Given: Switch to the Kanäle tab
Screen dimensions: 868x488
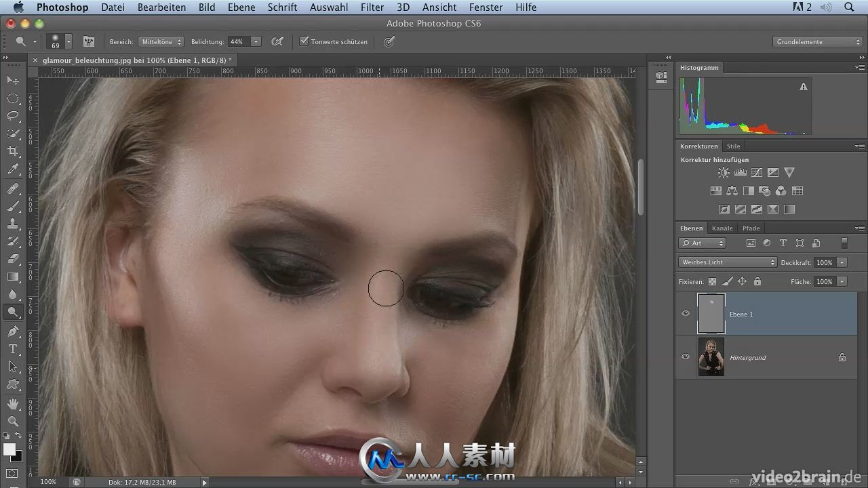Looking at the screenshot, I should [722, 228].
